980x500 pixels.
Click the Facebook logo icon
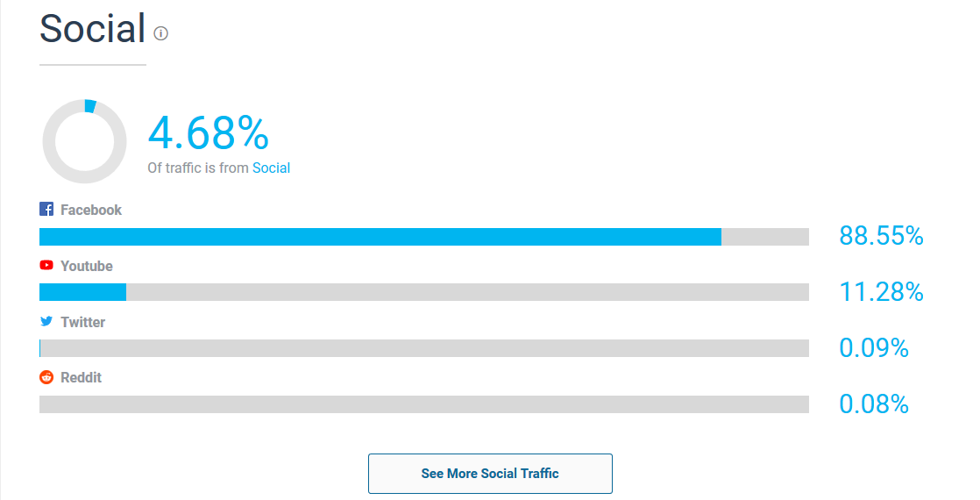coord(46,210)
